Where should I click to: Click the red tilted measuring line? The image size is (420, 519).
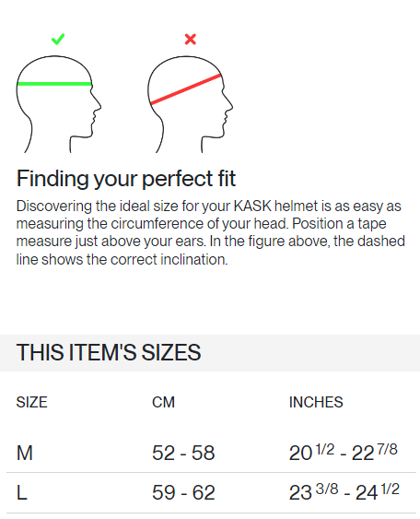pos(186,89)
